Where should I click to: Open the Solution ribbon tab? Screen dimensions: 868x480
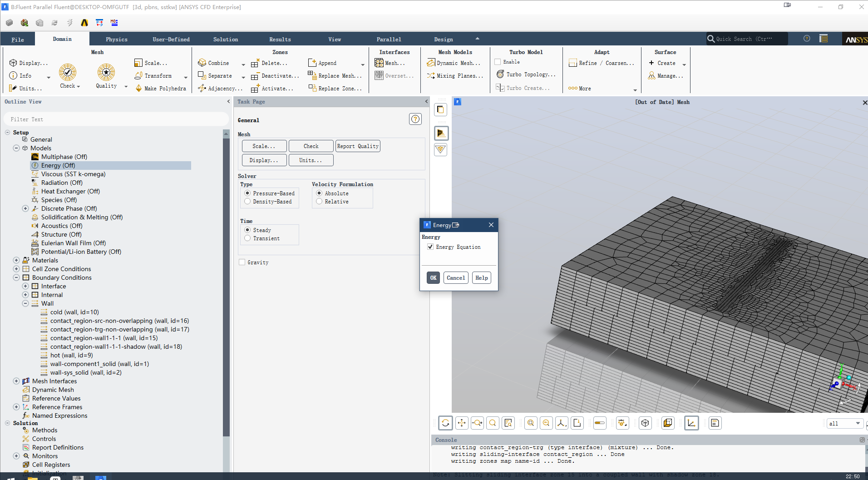(x=226, y=40)
